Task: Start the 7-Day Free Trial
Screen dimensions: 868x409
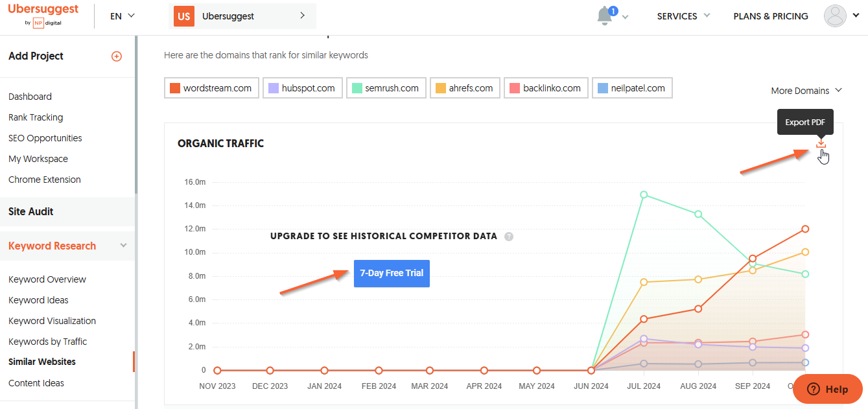Action: click(392, 273)
